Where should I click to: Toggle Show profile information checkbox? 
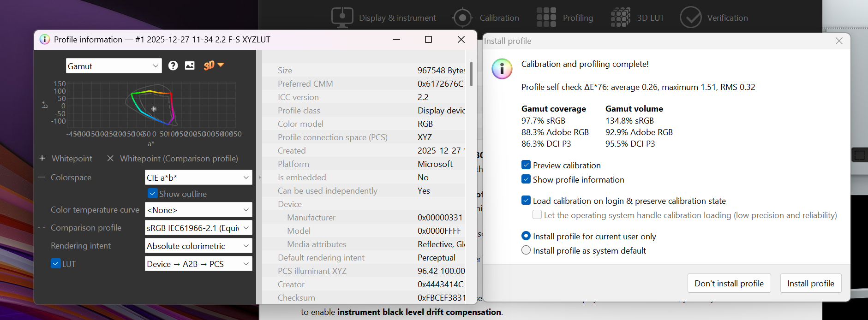(x=526, y=179)
